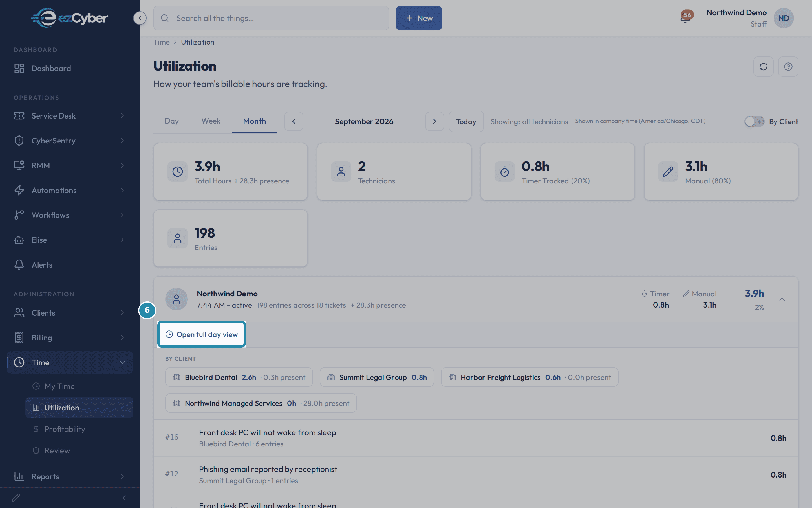812x508 pixels.
Task: Open the help question mark icon
Action: (x=788, y=67)
